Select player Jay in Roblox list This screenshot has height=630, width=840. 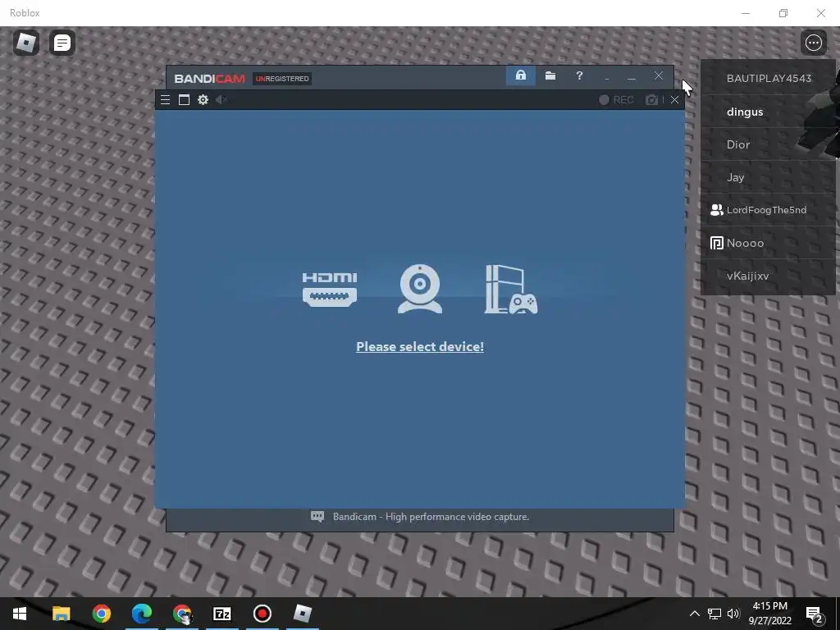[x=768, y=177]
